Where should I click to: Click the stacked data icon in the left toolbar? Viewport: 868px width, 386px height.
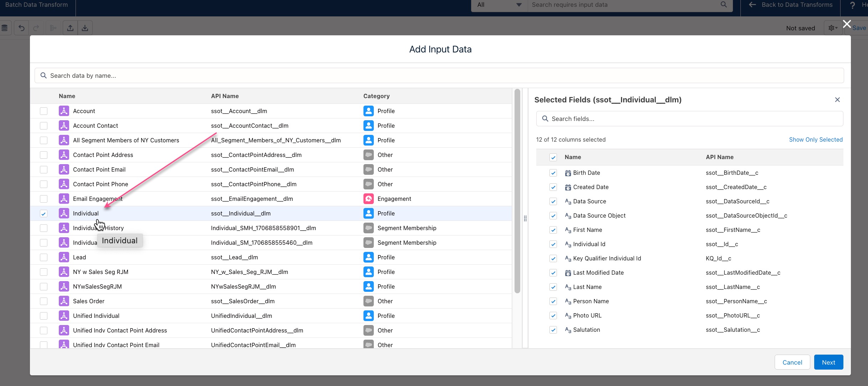[x=5, y=28]
